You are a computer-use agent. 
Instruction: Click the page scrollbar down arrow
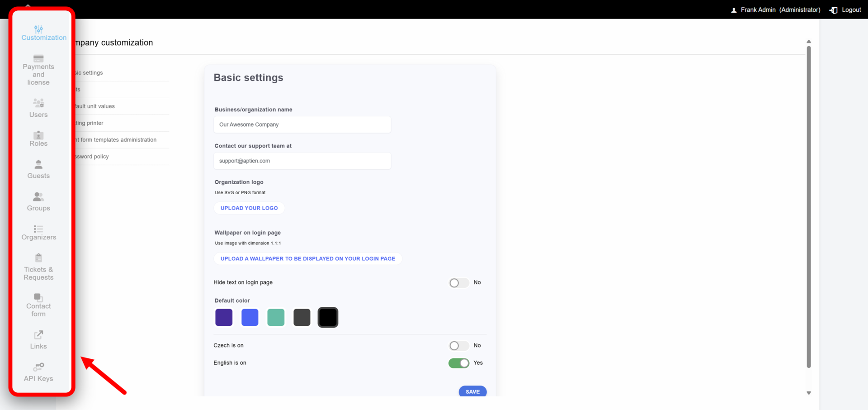[809, 393]
